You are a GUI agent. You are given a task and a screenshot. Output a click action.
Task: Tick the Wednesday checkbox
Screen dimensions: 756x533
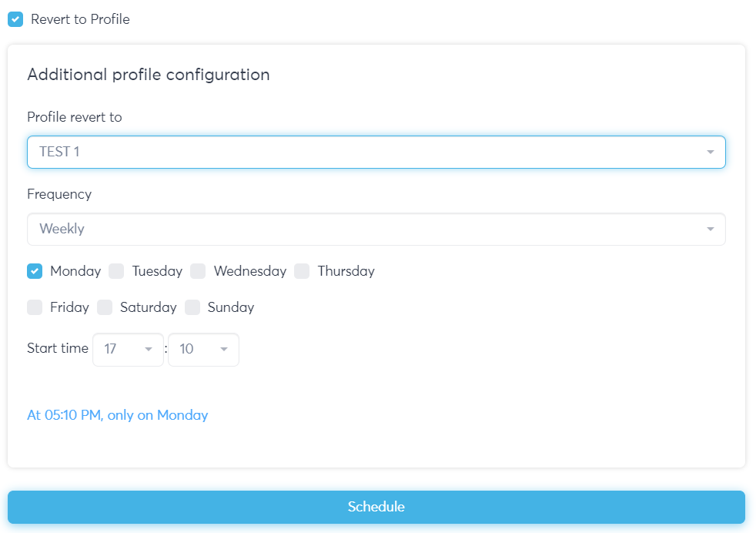(198, 271)
